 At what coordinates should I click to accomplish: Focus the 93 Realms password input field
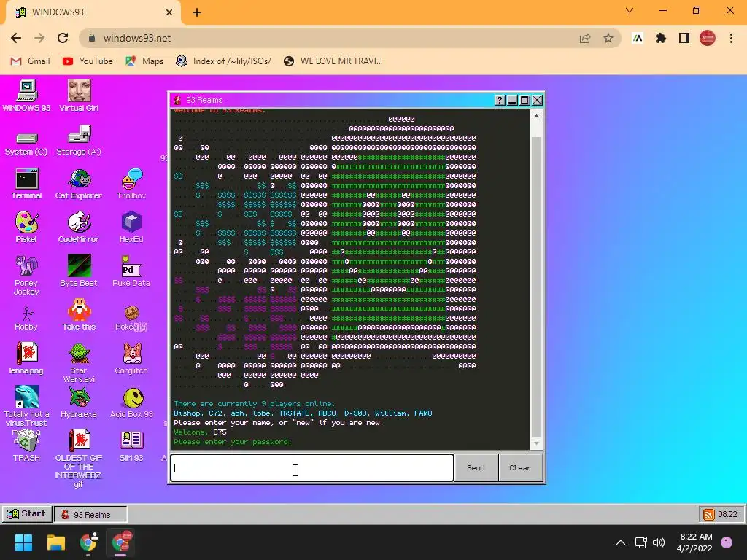tap(312, 468)
